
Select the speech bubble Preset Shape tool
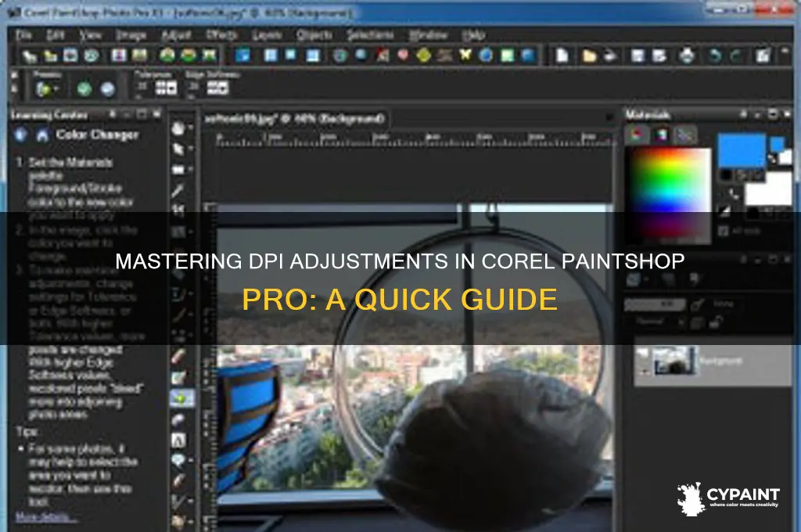[x=178, y=461]
